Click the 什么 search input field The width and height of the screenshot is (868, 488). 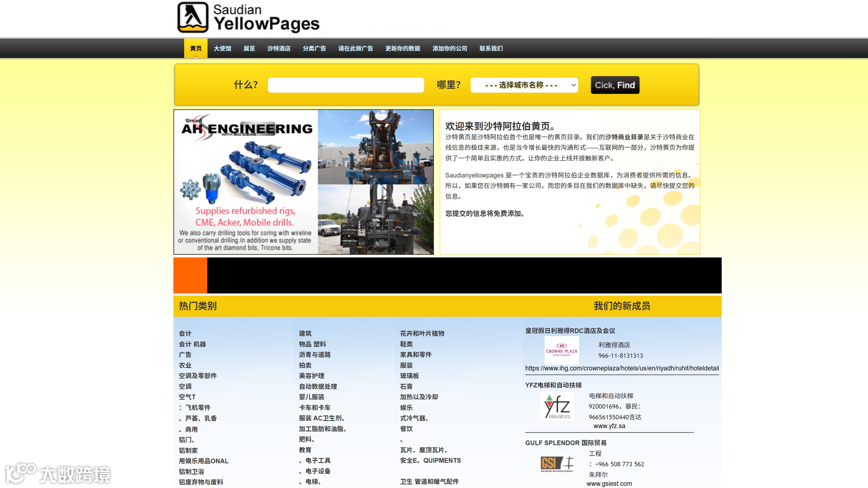point(346,85)
